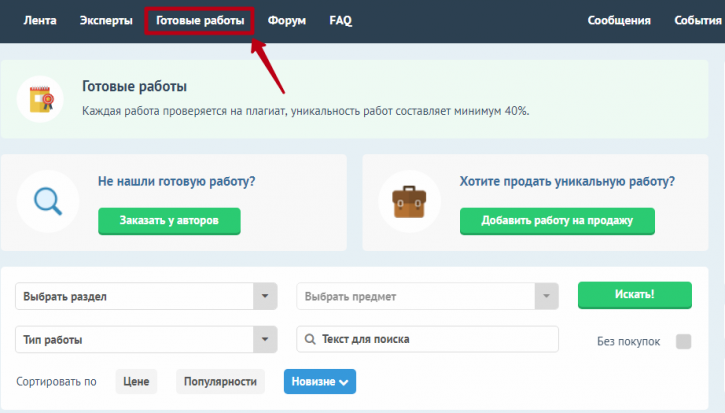The width and height of the screenshot is (725, 413).
Task: Expand the Выбрать предмет dropdown arrow
Action: (546, 296)
